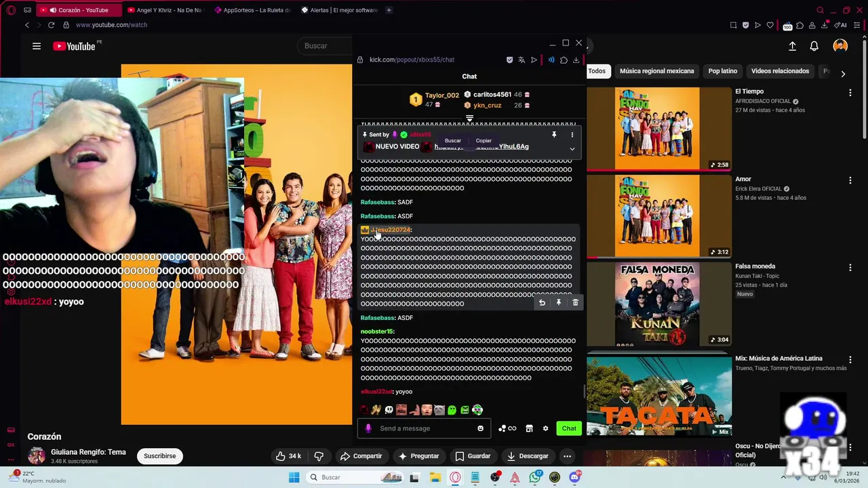Image resolution: width=868 pixels, height=488 pixels.
Task: Open emoji picker in message box
Action: click(480, 428)
